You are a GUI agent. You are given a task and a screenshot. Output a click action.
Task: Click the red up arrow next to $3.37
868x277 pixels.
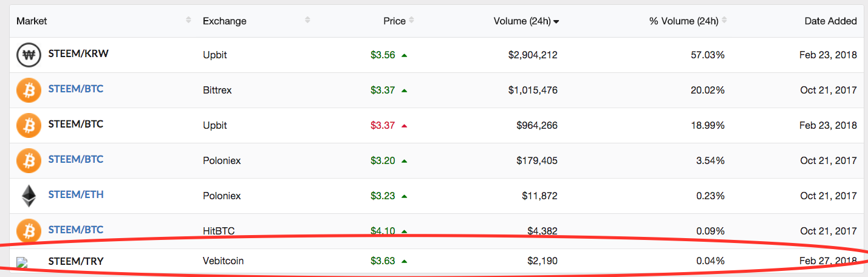(405, 126)
